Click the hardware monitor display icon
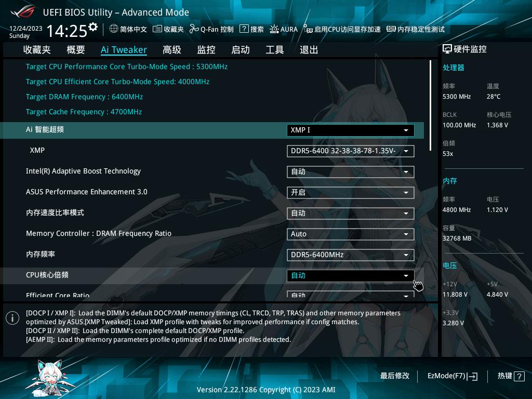Image resolution: width=532 pixels, height=399 pixels. (x=447, y=49)
